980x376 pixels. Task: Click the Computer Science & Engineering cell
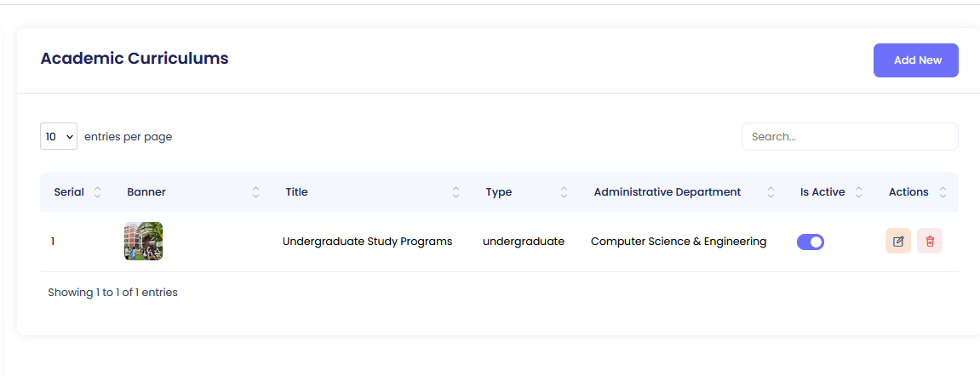[x=679, y=242]
